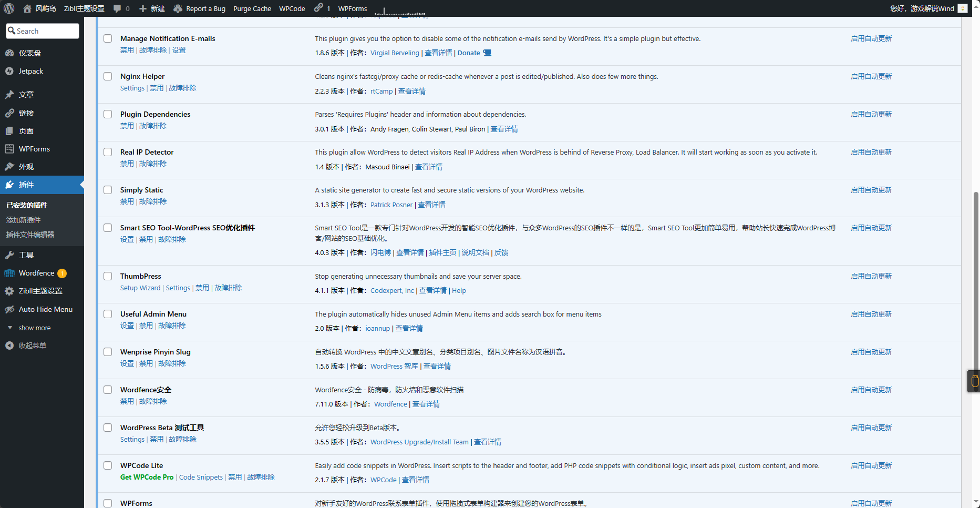This screenshot has height=508, width=980.
Task: Open WPCode in the admin bar
Action: coord(292,8)
